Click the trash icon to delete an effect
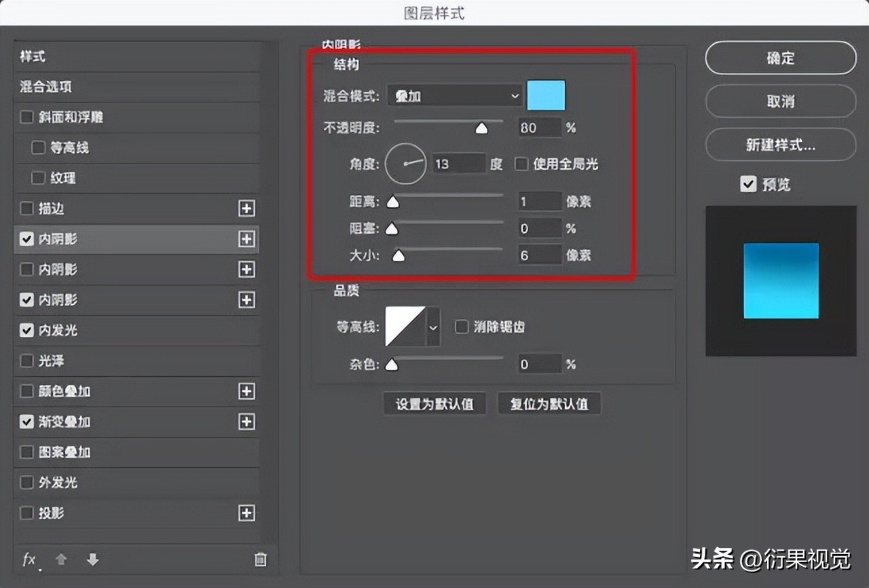 pos(260,559)
